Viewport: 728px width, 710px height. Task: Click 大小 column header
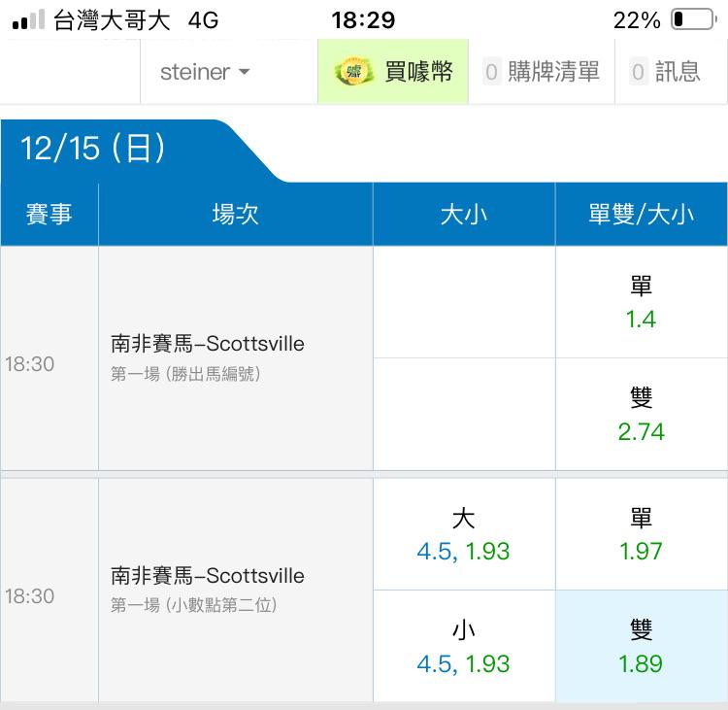click(463, 215)
